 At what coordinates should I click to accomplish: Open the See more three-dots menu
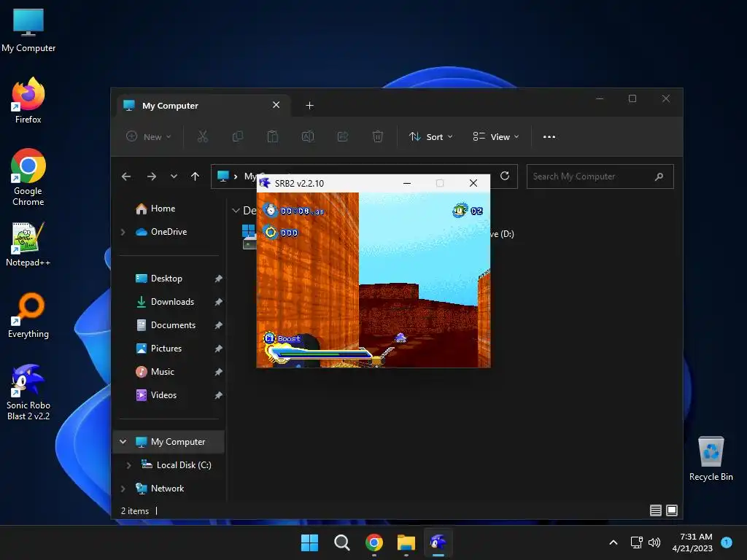549,136
